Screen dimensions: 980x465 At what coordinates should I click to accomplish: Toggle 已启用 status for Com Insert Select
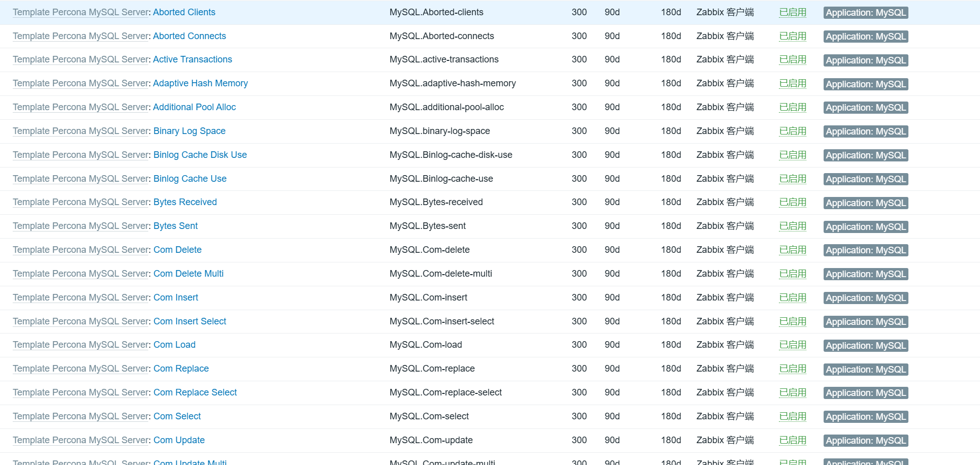click(x=793, y=321)
